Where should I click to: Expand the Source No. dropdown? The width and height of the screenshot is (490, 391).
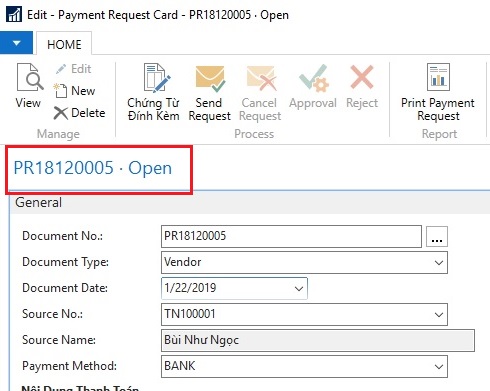pos(439,315)
